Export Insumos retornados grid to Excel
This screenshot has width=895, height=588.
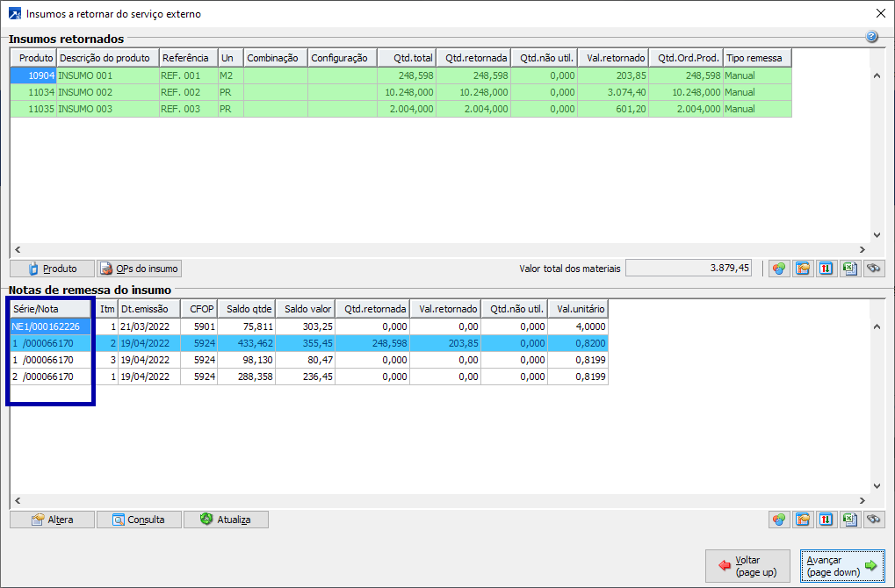[849, 269]
